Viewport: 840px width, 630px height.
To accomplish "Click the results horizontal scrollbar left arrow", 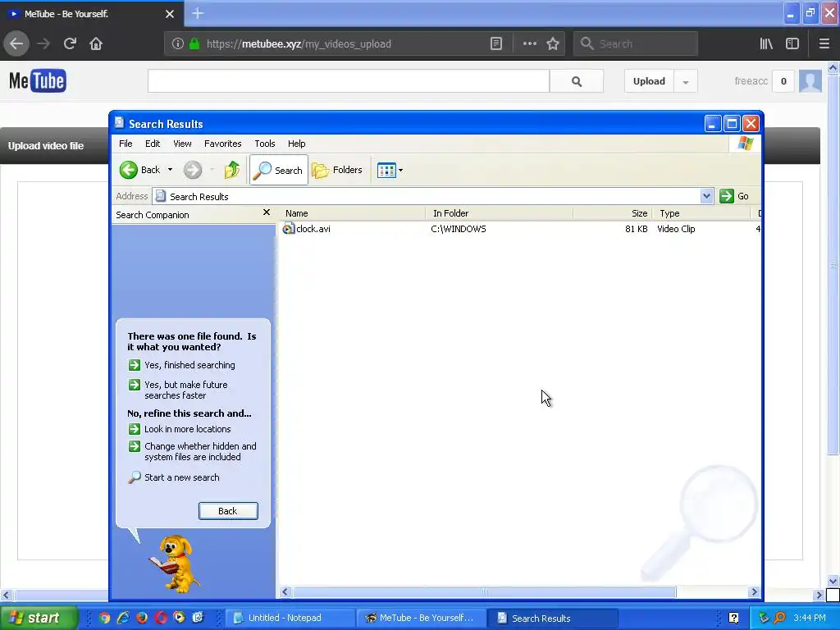I will point(285,592).
